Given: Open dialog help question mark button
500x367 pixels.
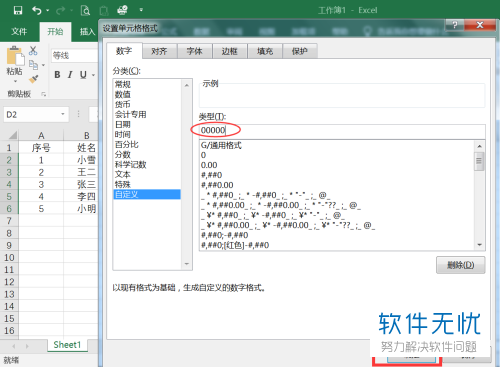Looking at the screenshot, I should 454,25.
